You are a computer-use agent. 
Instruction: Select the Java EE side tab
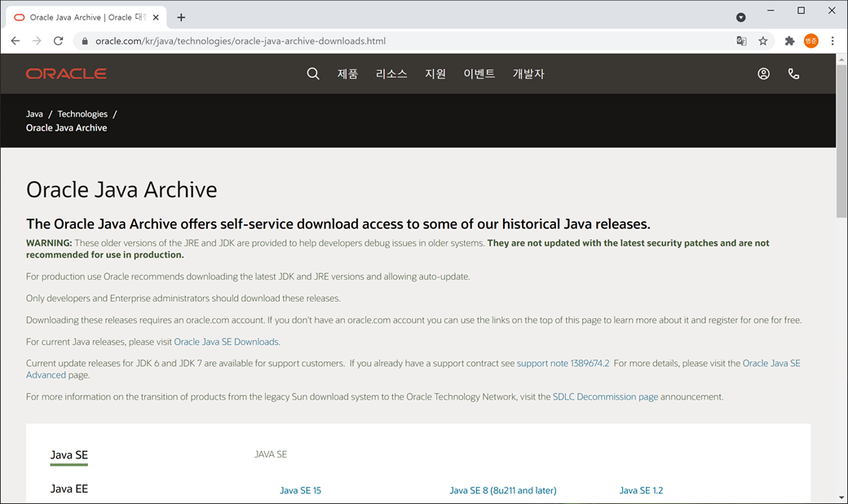pos(68,489)
